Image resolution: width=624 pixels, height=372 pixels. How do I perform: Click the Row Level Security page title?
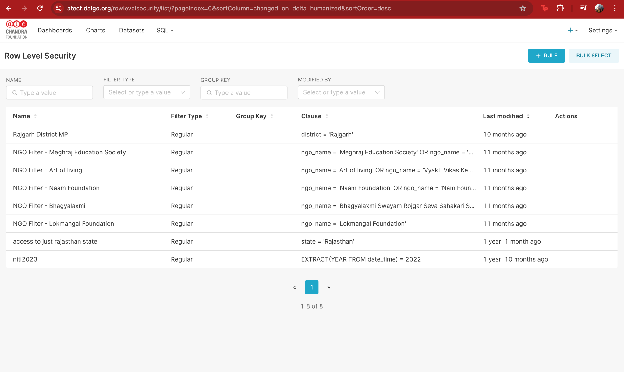[40, 56]
